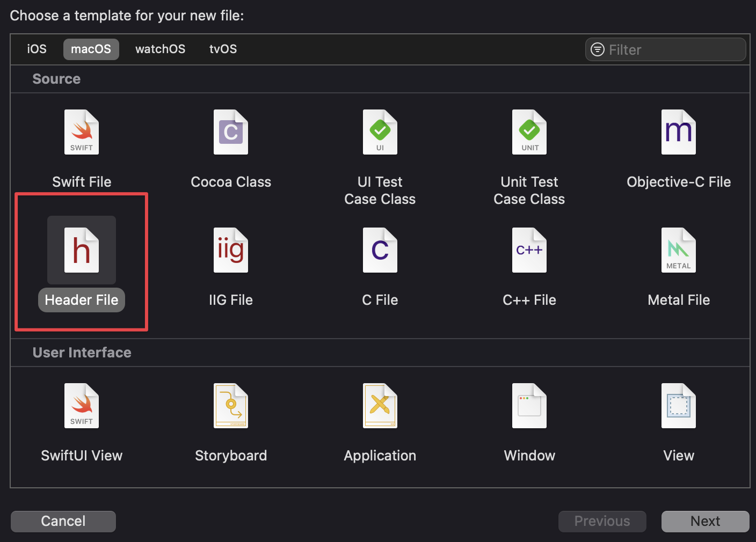Click the Application label
The image size is (756, 542).
[380, 456]
